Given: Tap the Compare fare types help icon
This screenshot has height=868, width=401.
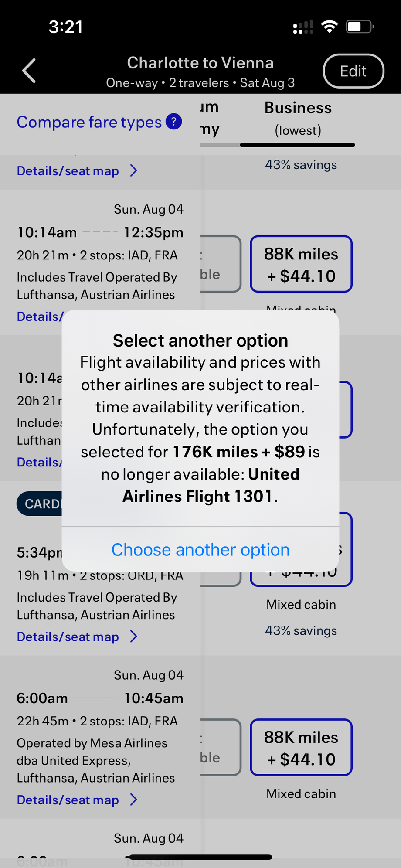Looking at the screenshot, I should click(x=173, y=122).
